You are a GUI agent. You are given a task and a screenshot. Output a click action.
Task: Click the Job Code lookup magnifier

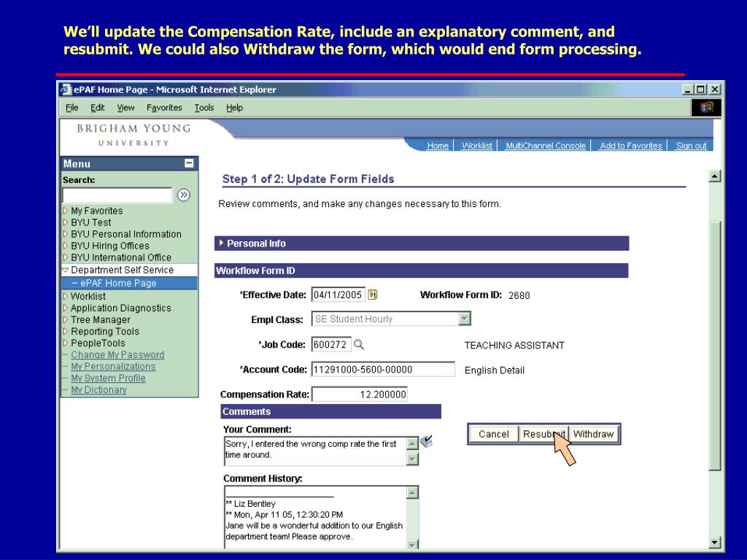click(x=359, y=344)
